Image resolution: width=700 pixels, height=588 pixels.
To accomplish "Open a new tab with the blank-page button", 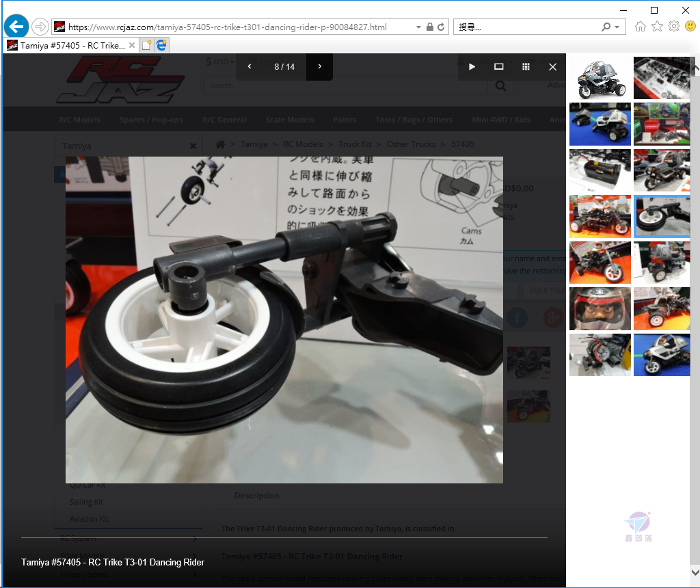I will click(146, 45).
